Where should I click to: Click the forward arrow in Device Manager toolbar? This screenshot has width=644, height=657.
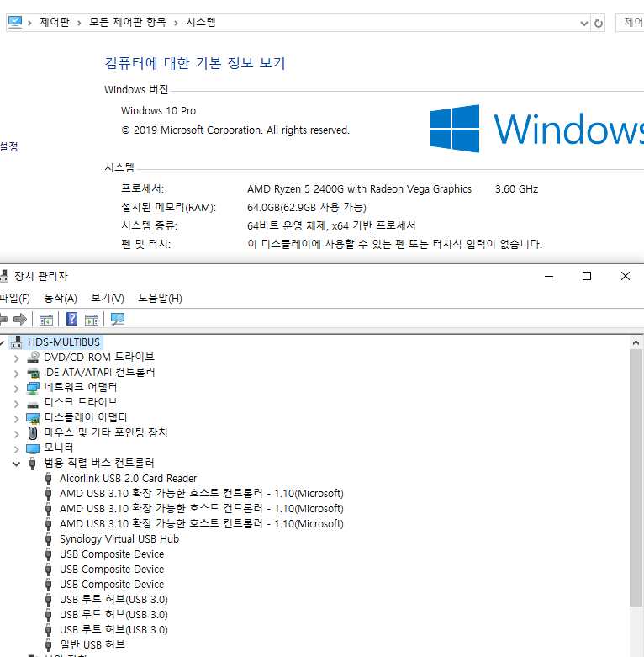(x=19, y=320)
